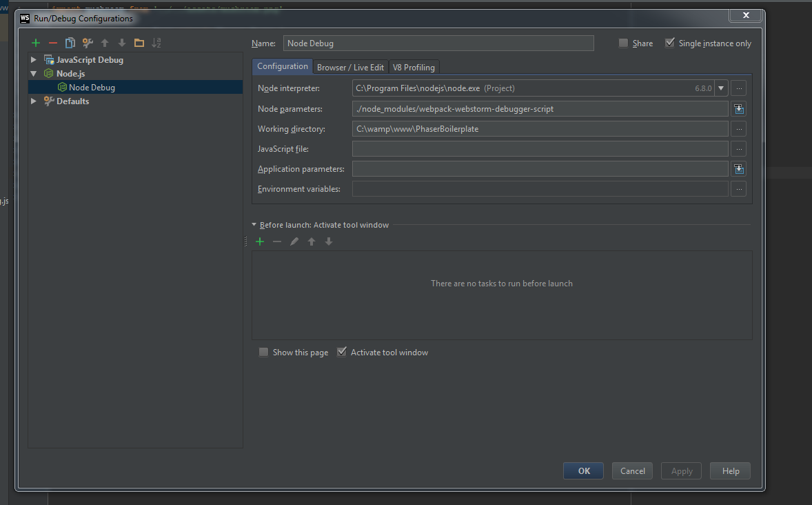Collapse the Before launch section
This screenshot has width=812, height=505.
pyautogui.click(x=254, y=225)
